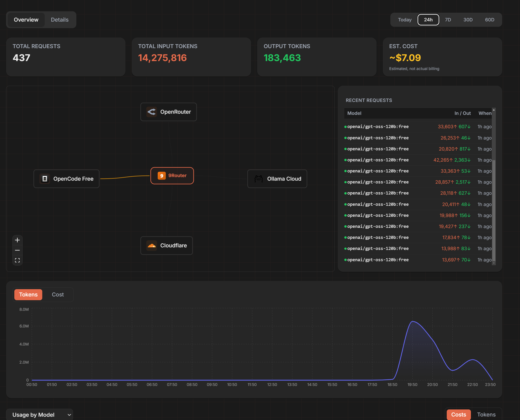Screen dimensions: 520x420
Task: Switch chart to Cost tab
Action: (58, 295)
